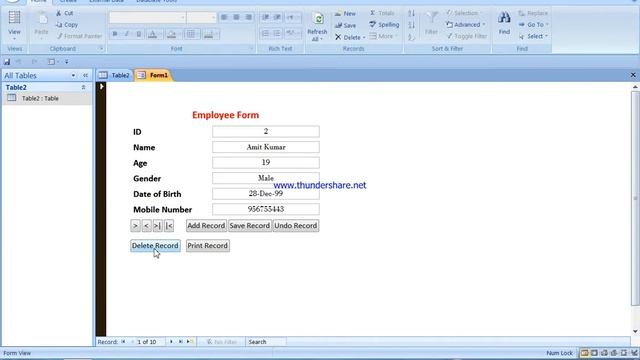
Task: Click the form's record selector bar
Action: [101, 209]
